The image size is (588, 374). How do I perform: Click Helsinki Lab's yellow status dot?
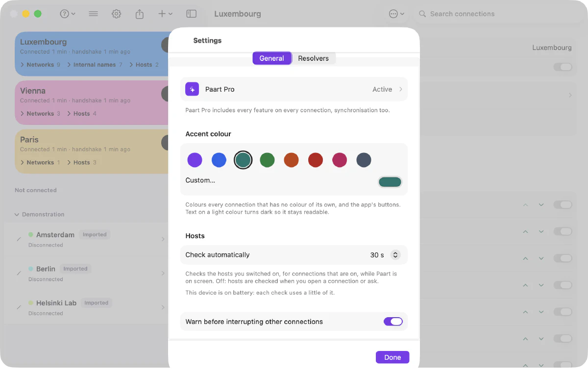click(31, 303)
